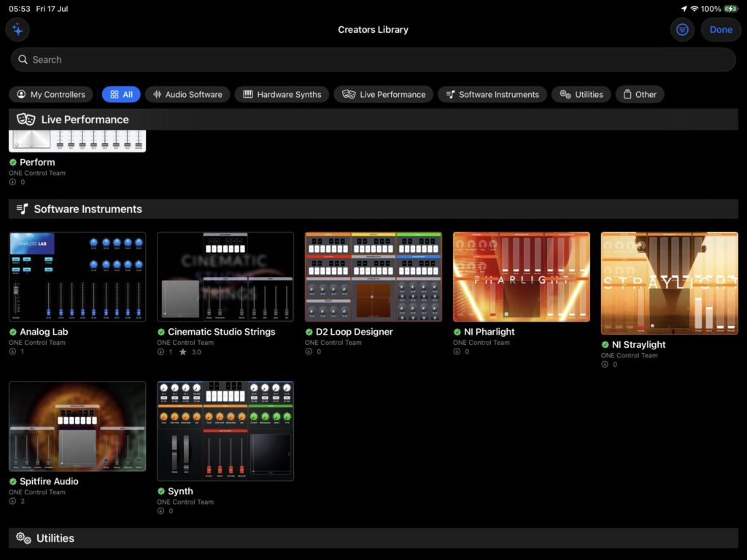The image size is (747, 560).
Task: Click ONE Control Team under Analog Lab
Action: tap(37, 343)
